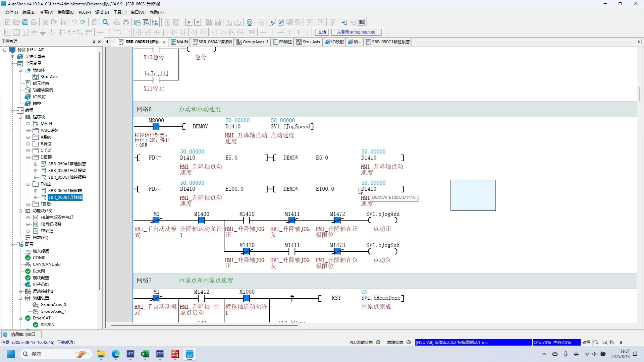Collapse the E轴控 folder

[x=29, y=184]
